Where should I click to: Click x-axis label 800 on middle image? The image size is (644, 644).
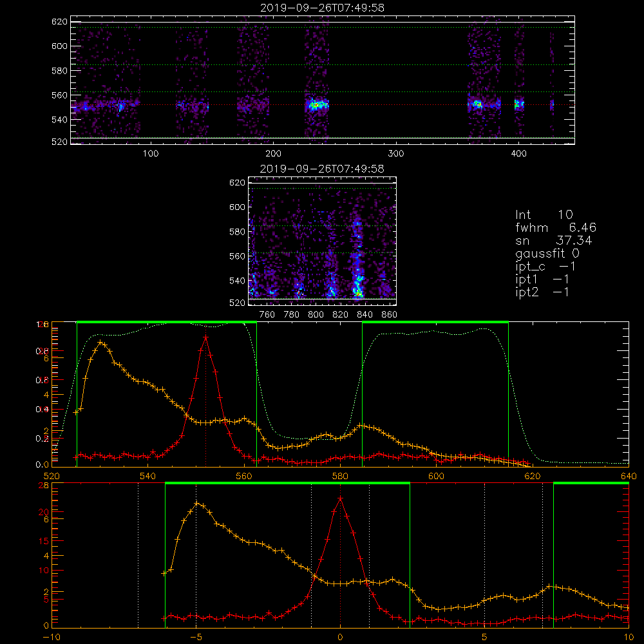click(x=316, y=315)
